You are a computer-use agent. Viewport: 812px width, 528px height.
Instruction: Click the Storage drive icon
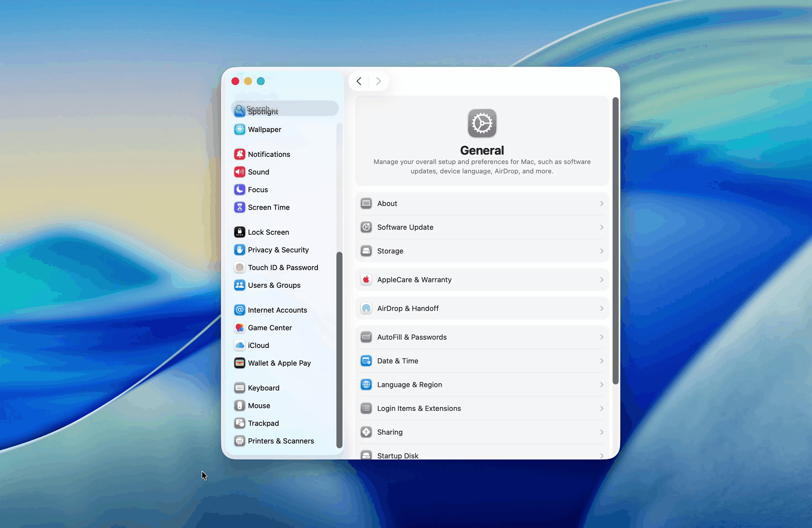[366, 251]
